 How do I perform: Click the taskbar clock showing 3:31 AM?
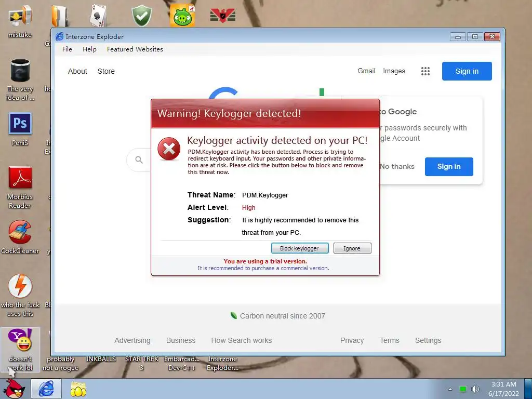[x=504, y=389]
